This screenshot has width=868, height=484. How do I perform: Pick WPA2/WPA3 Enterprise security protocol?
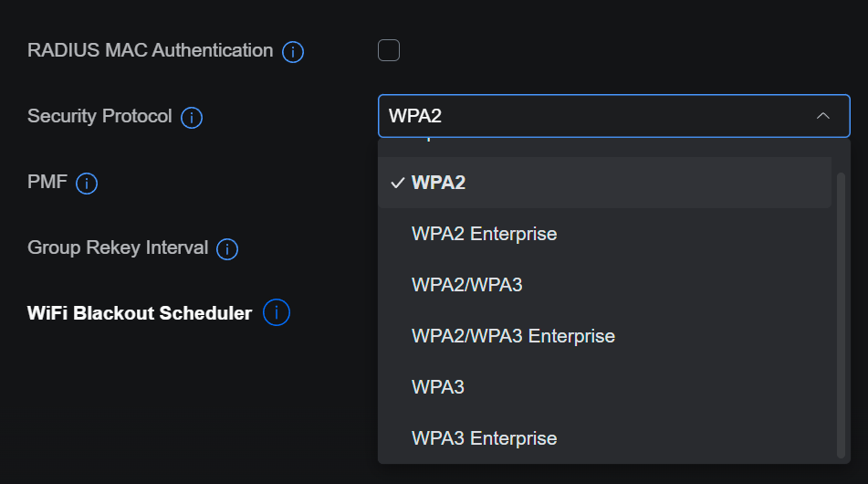coord(513,336)
